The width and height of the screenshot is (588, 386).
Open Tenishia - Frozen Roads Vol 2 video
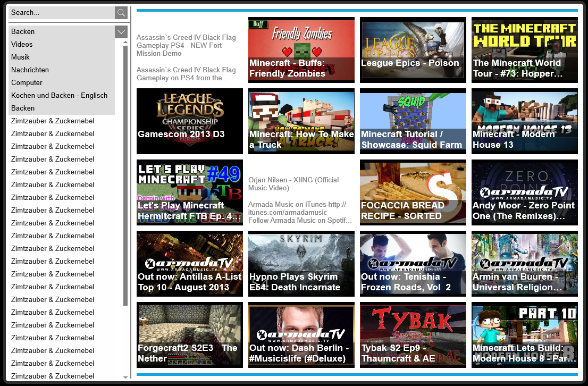click(413, 264)
